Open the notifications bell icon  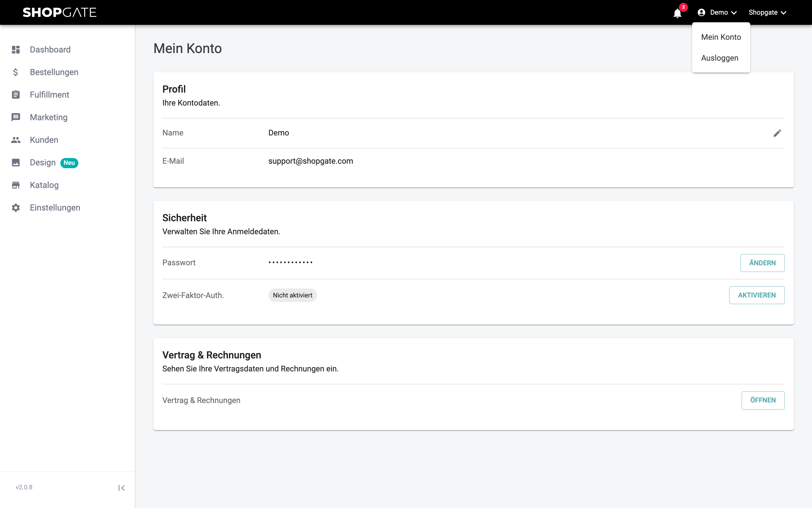coord(677,13)
